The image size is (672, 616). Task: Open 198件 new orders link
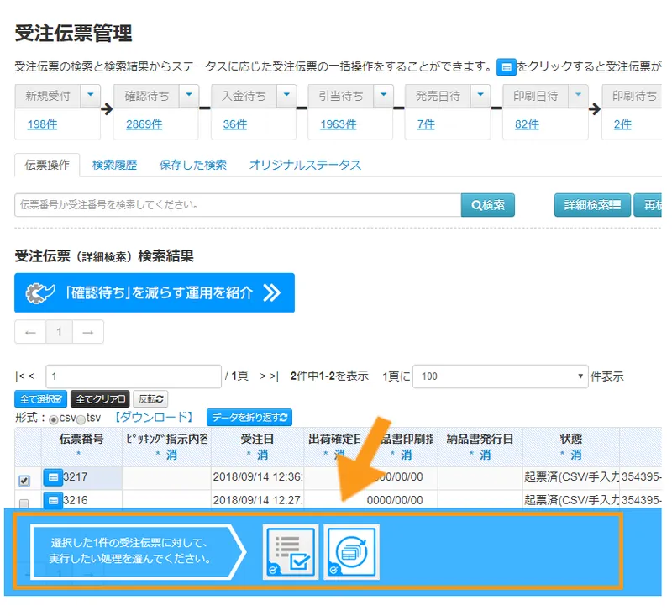click(x=42, y=124)
